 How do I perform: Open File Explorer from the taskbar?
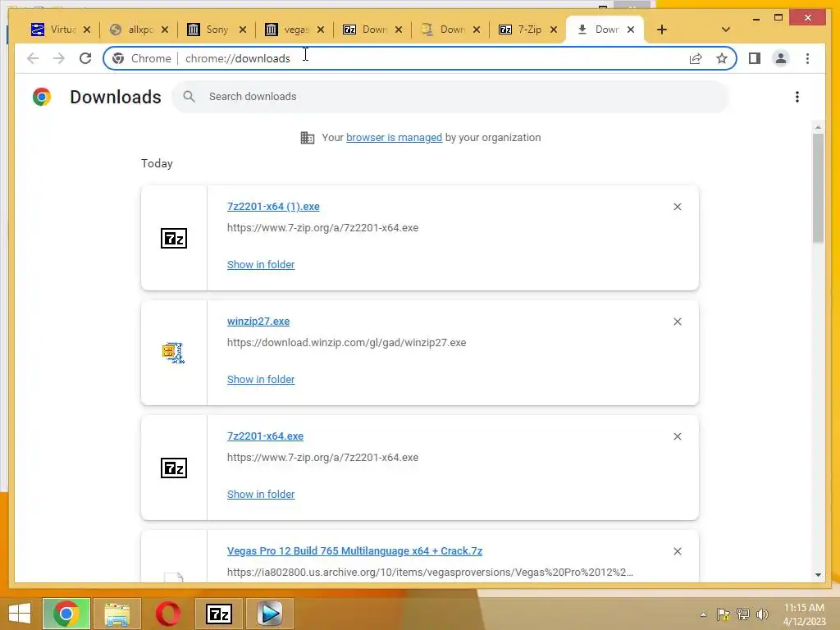click(116, 614)
